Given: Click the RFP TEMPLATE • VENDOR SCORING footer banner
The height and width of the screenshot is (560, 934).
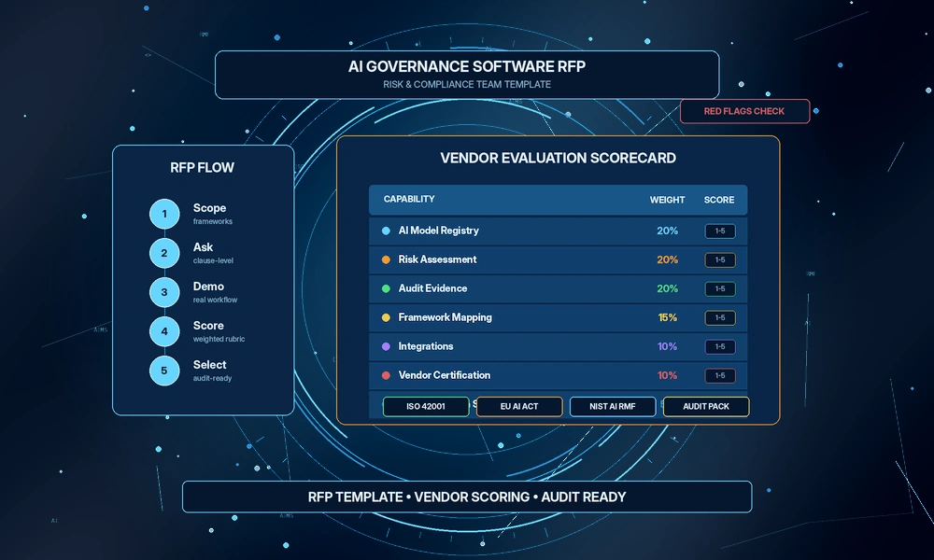Looking at the screenshot, I should tap(467, 497).
